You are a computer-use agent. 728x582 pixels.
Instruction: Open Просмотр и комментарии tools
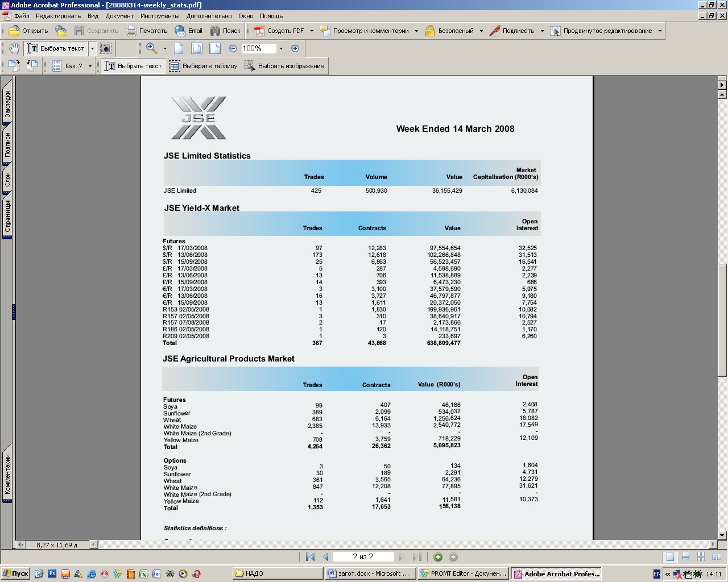pos(365,31)
